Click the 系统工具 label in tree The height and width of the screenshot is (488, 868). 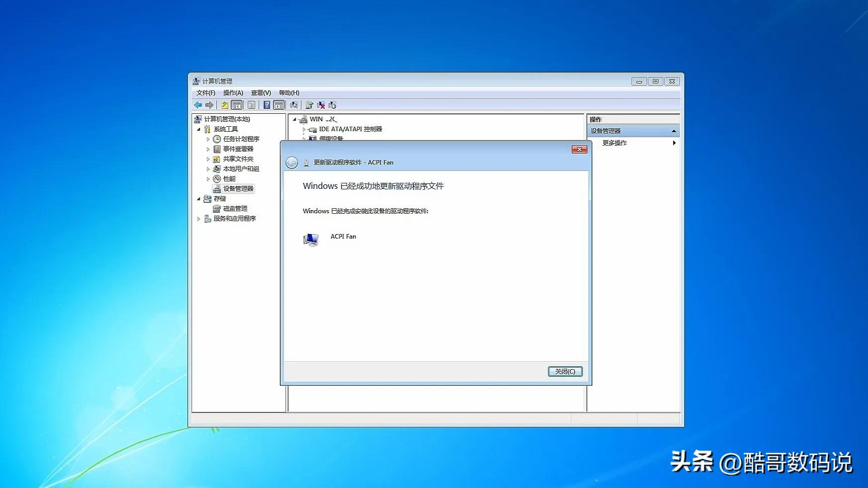[x=226, y=129]
